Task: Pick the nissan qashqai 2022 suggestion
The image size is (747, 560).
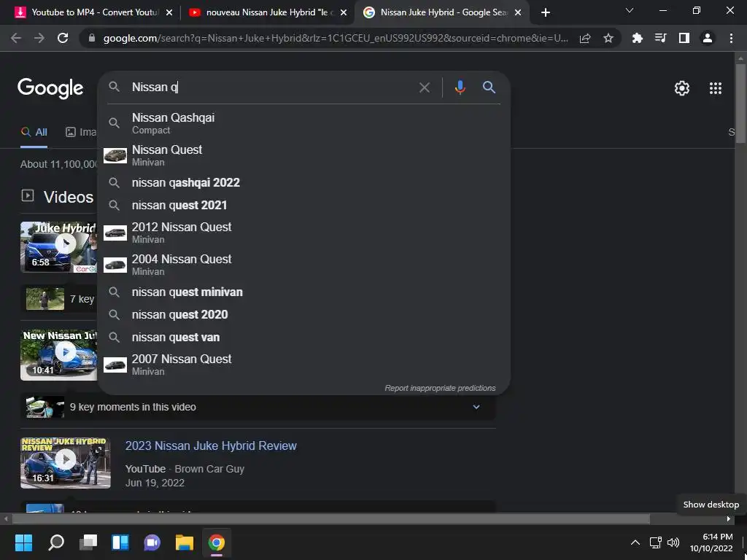Action: 303,182
